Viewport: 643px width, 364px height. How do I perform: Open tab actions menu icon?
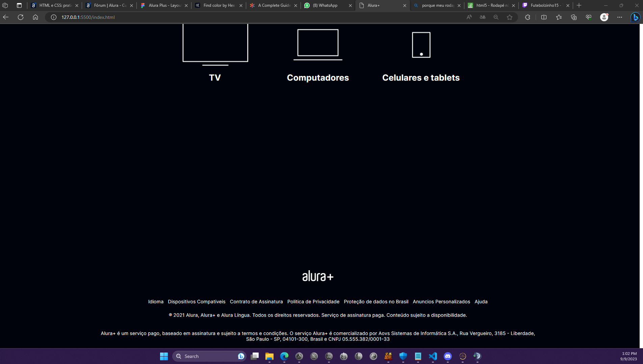19,5
